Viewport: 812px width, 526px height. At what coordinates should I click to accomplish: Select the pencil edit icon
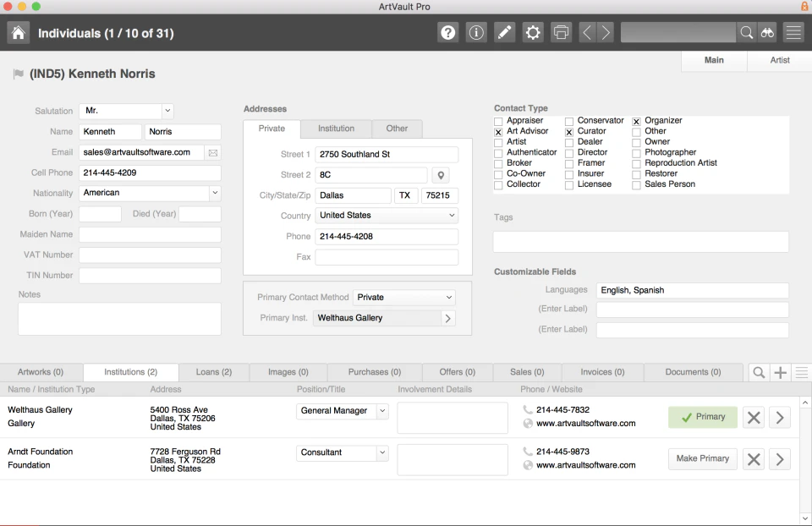pyautogui.click(x=503, y=31)
